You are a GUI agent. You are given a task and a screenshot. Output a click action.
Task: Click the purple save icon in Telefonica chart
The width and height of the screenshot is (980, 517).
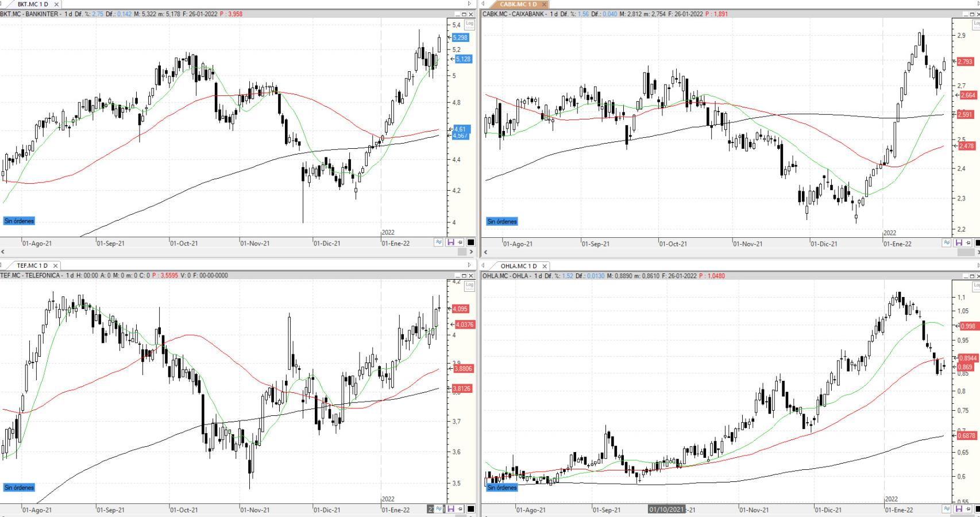pos(450,509)
